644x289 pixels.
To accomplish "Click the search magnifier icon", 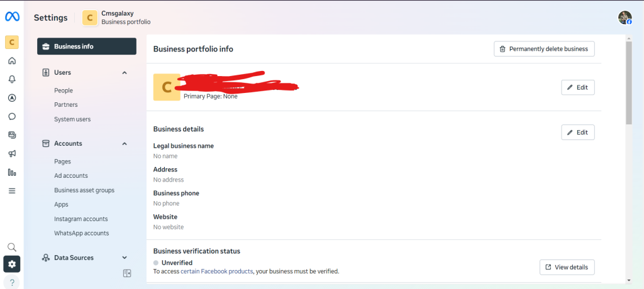I will (12, 247).
